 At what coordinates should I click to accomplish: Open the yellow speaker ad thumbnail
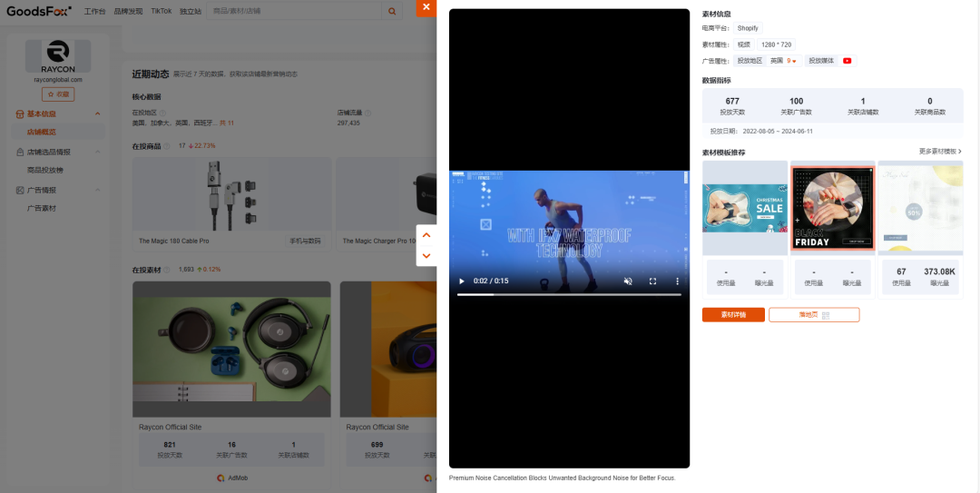coord(388,349)
